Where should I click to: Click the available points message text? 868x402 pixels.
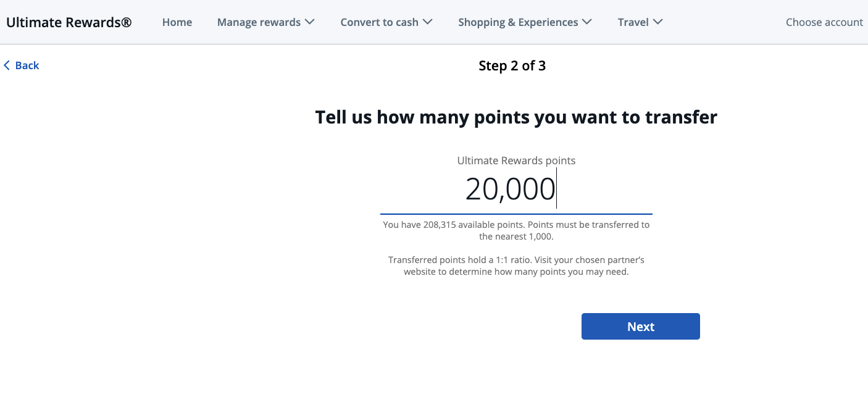tap(516, 230)
